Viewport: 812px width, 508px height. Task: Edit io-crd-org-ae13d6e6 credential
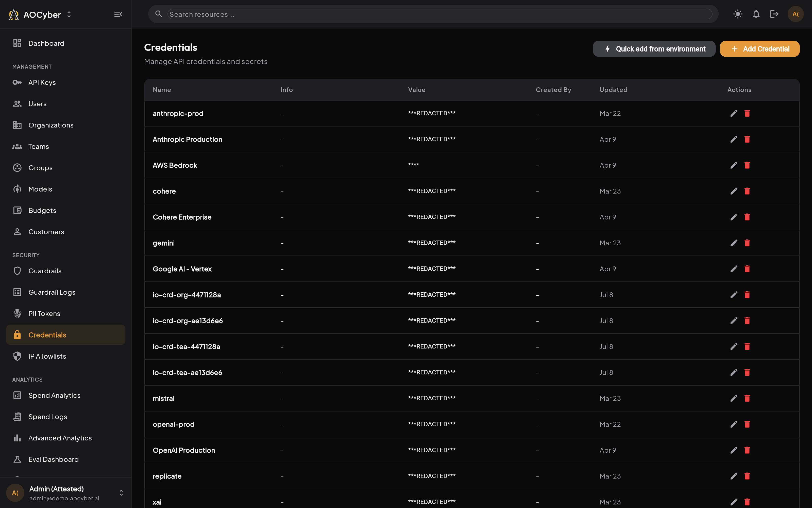click(x=734, y=321)
